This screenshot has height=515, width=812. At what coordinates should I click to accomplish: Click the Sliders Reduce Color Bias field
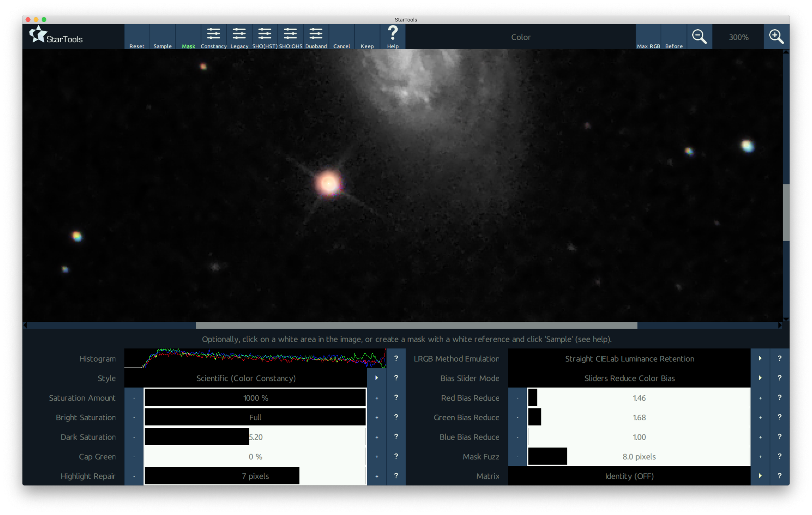click(629, 378)
